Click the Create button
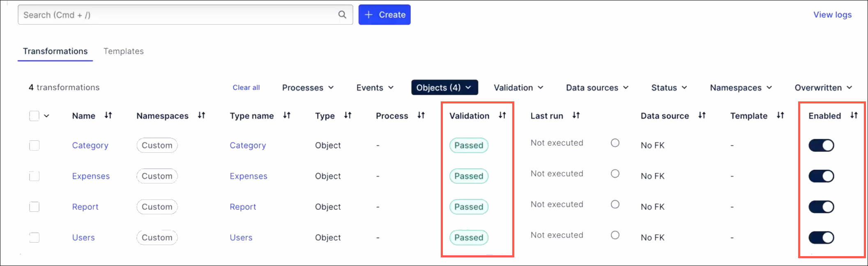The image size is (868, 266). (x=384, y=15)
